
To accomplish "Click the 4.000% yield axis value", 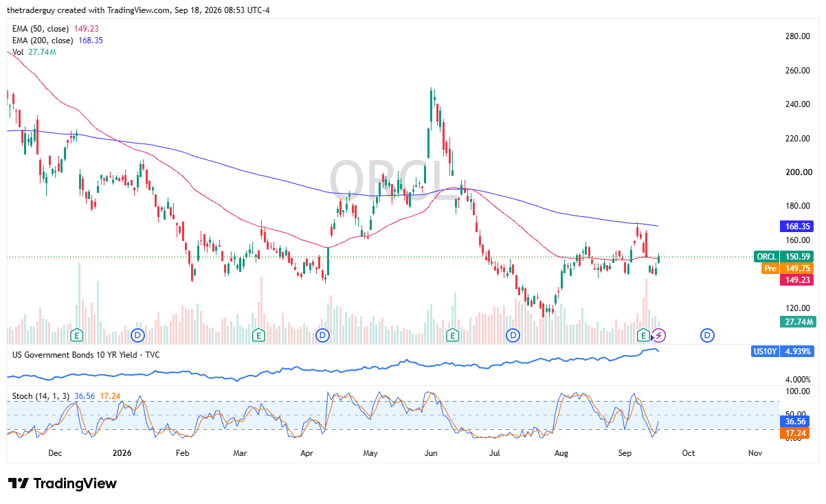I will (x=798, y=379).
